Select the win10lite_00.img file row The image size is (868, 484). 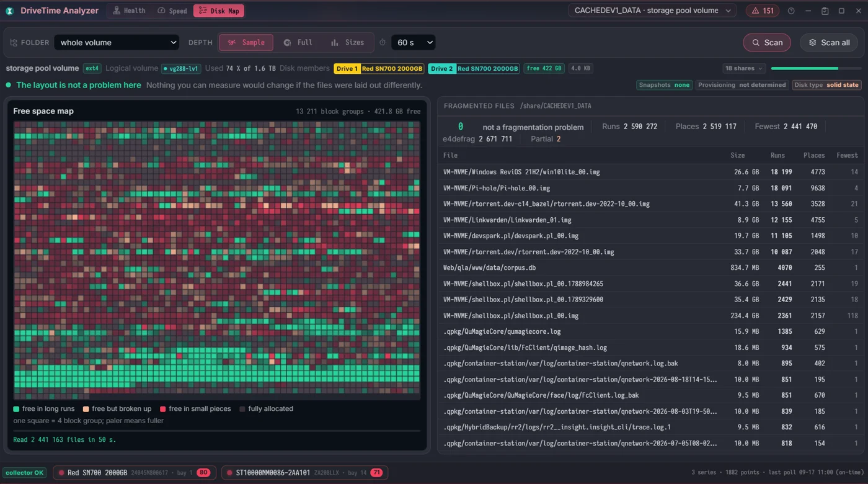tap(650, 172)
